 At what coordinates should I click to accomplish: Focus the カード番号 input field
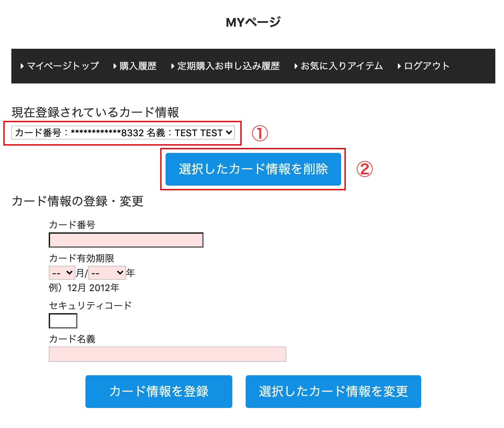point(126,240)
